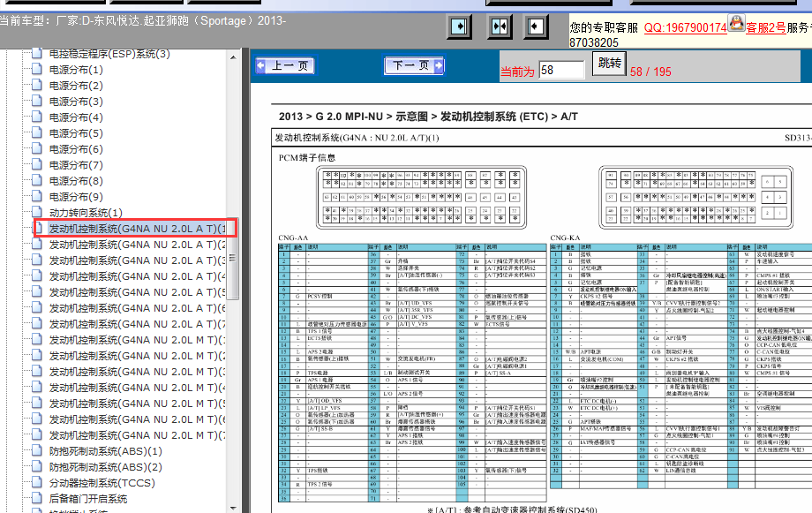This screenshot has height=513, width=812.
Task: Click the collapse-left panel arrow icon
Action: pyautogui.click(x=536, y=26)
